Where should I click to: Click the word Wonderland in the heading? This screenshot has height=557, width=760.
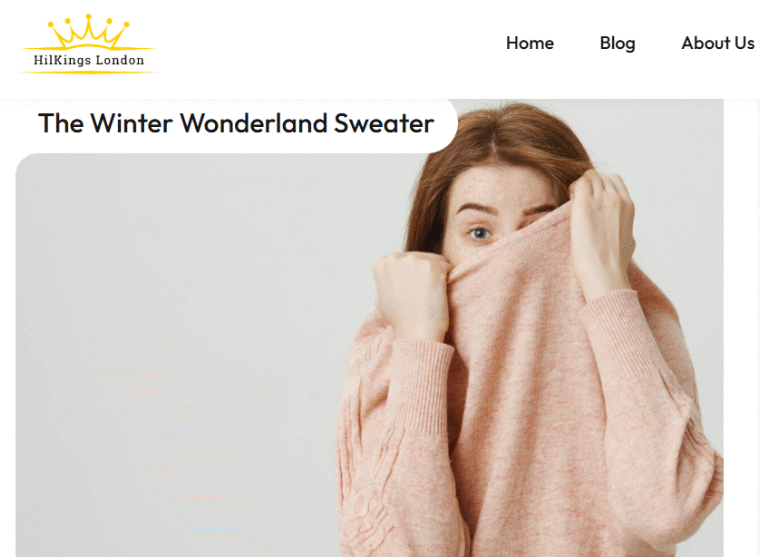[253, 123]
